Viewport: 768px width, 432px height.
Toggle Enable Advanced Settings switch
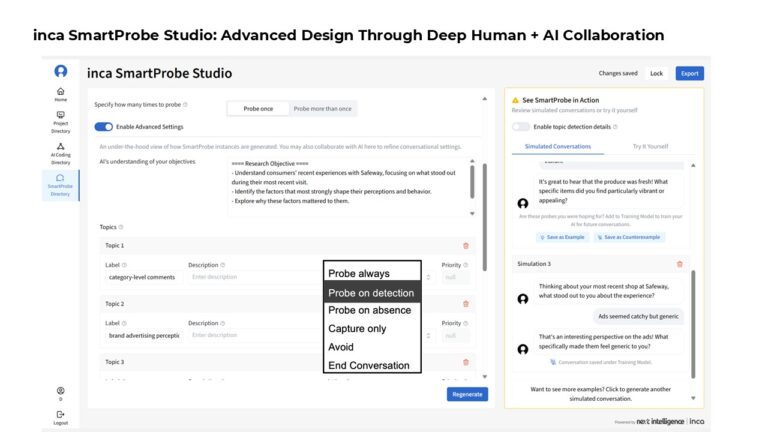(x=103, y=127)
